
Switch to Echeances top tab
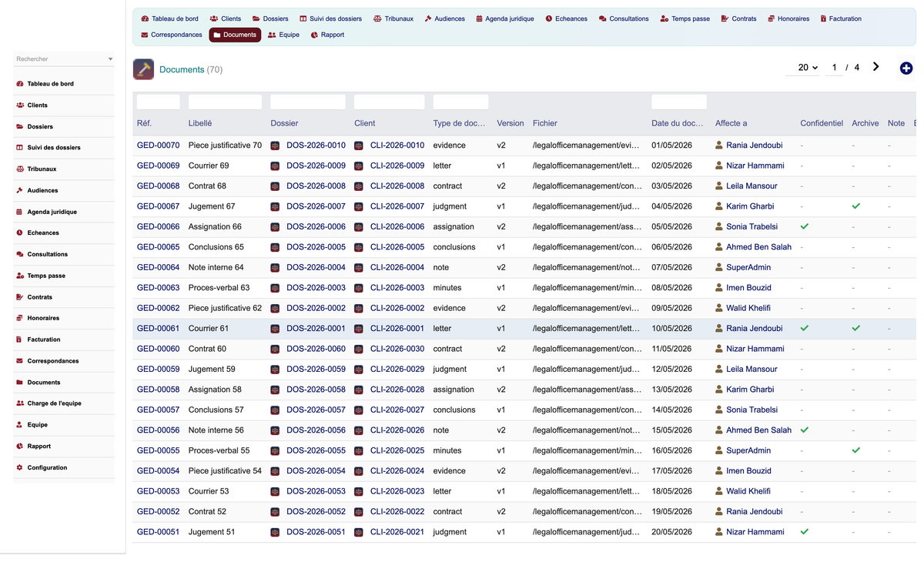click(567, 18)
